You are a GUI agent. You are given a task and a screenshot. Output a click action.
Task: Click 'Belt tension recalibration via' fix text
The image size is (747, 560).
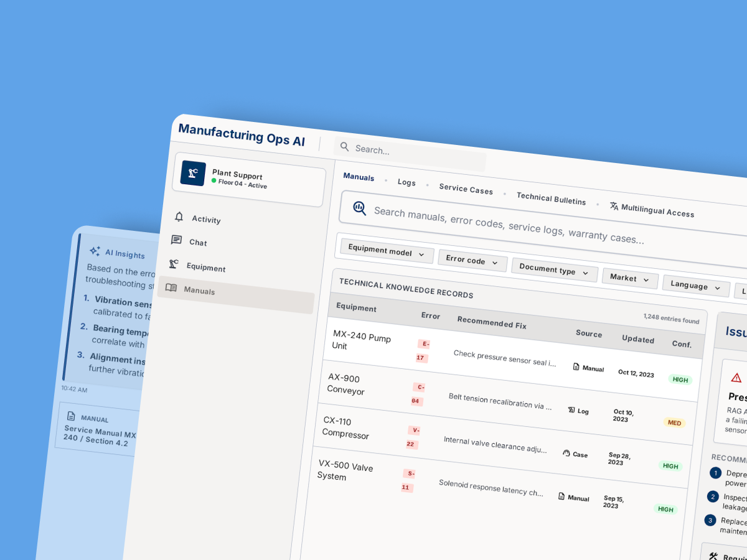500,401
